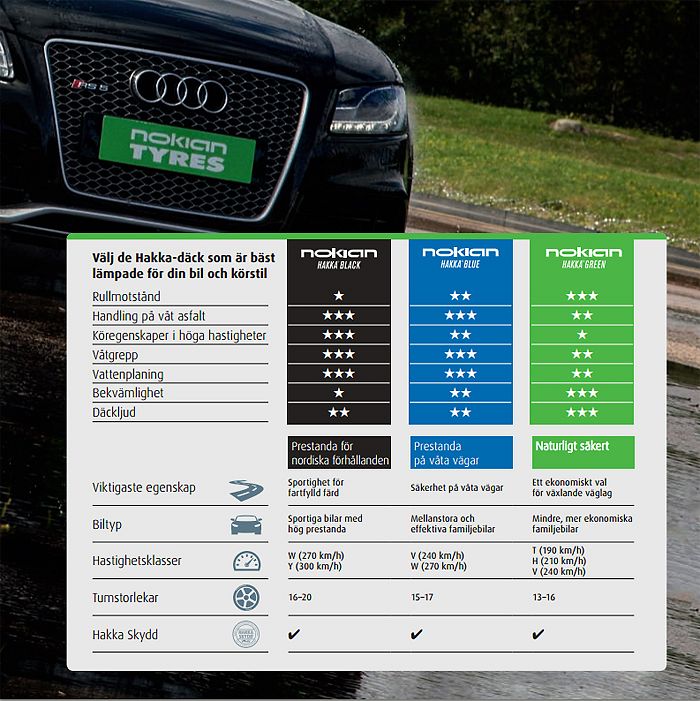Image resolution: width=700 pixels, height=701 pixels.
Task: Click Hakka Black single star for Bekvämlighet
Action: 339,393
